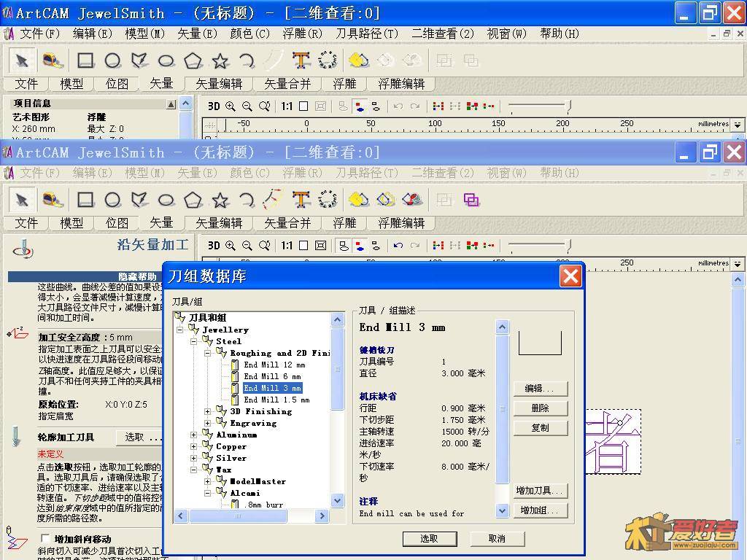Click the 删除 button
Screen dimensions: 747x560
541,408
